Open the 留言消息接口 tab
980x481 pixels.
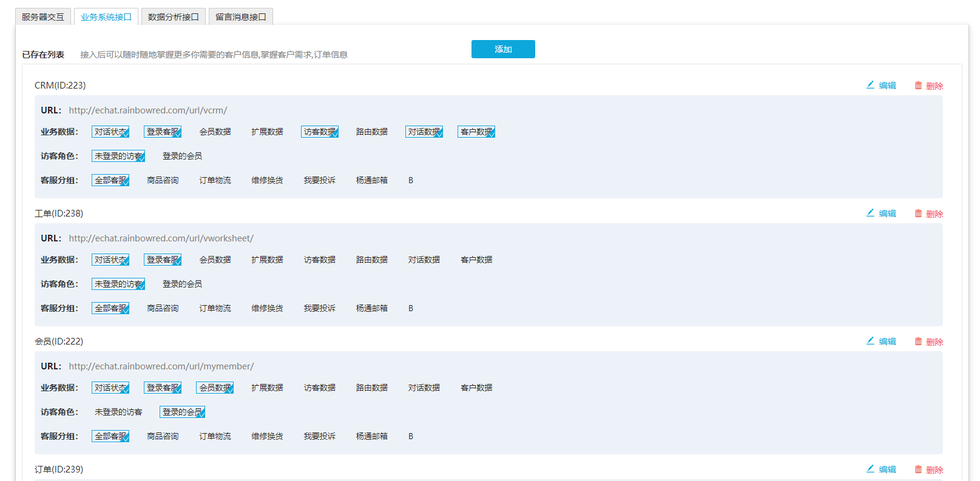tap(240, 17)
